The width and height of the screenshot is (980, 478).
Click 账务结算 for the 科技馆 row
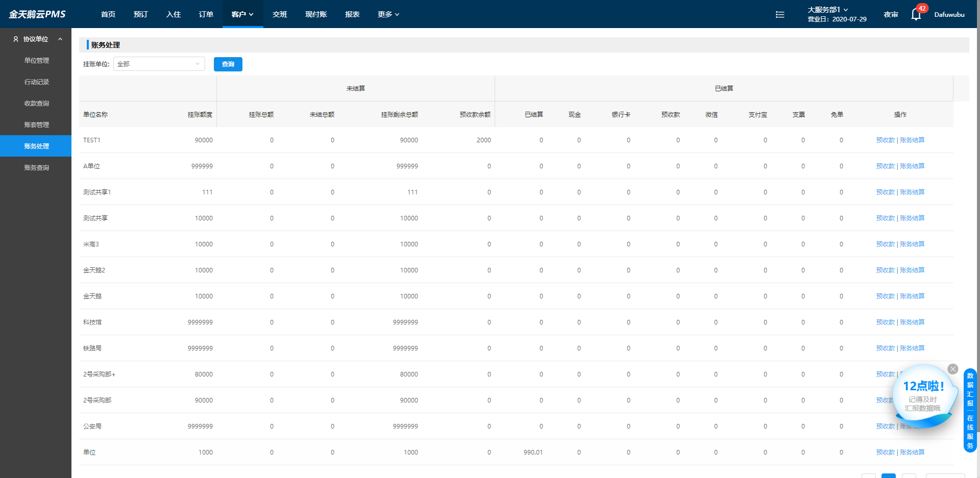click(912, 322)
